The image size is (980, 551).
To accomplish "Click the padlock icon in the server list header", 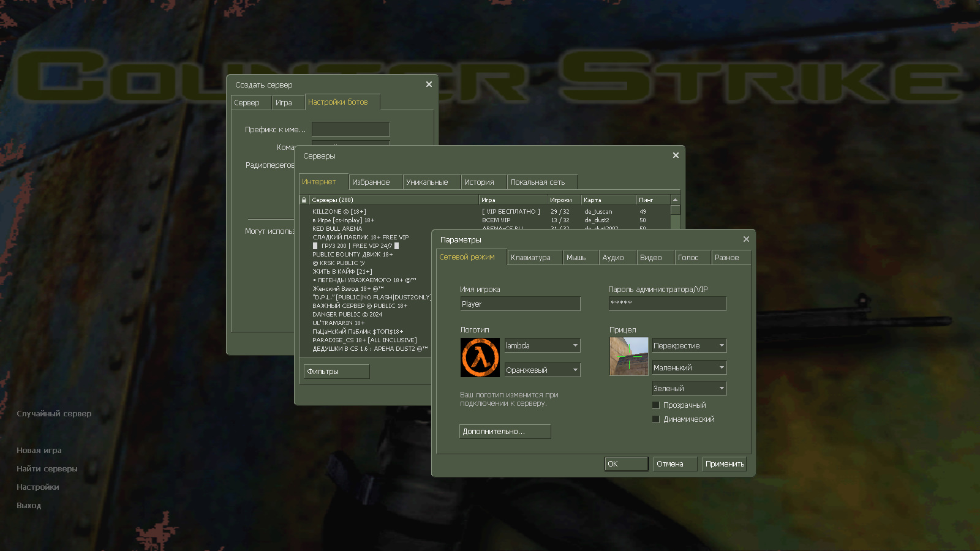I will [304, 200].
